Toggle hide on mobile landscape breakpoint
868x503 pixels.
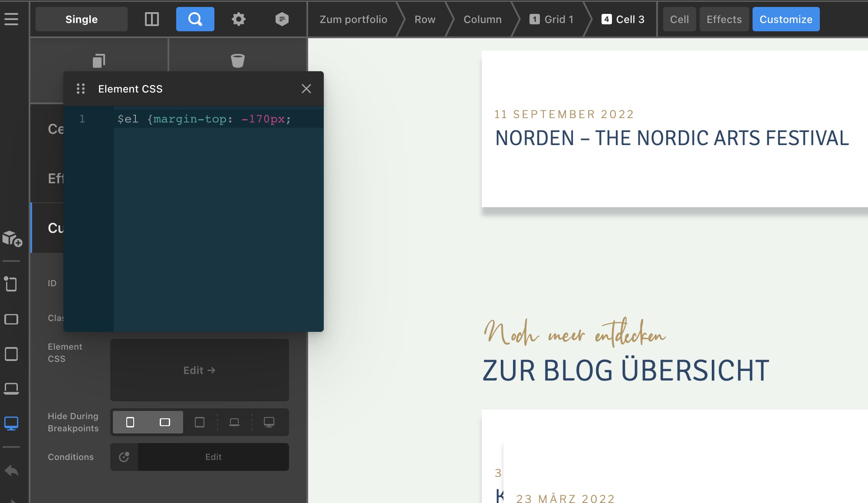click(x=165, y=422)
